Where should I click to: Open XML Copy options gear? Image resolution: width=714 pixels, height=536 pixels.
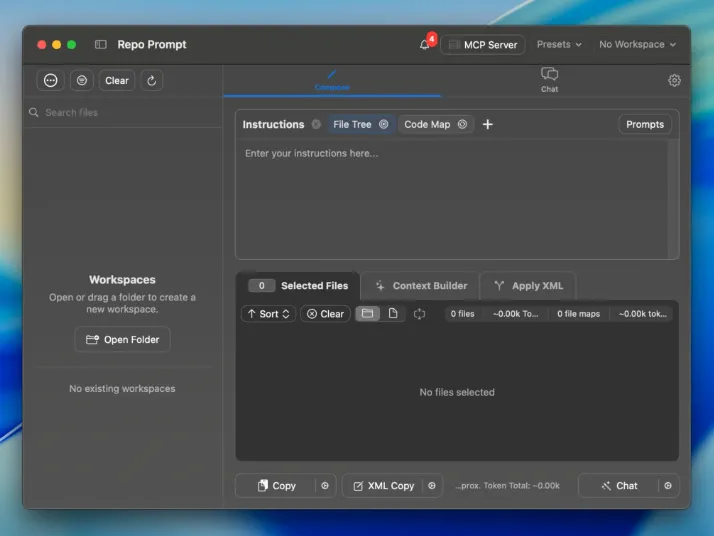click(432, 486)
